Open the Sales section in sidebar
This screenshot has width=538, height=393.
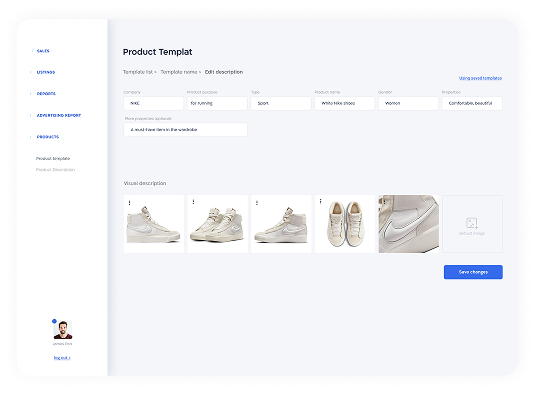tap(43, 51)
